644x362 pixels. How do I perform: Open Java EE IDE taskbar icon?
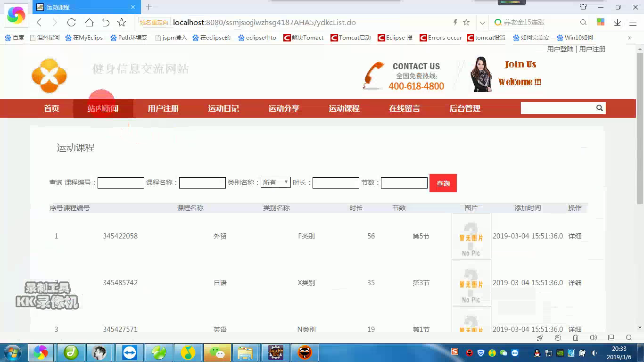pos(275,353)
